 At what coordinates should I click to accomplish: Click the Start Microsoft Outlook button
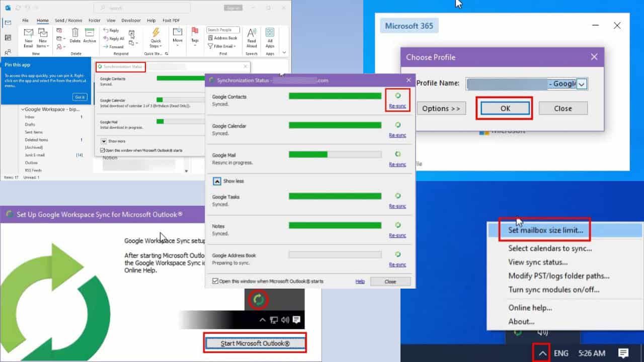click(255, 343)
